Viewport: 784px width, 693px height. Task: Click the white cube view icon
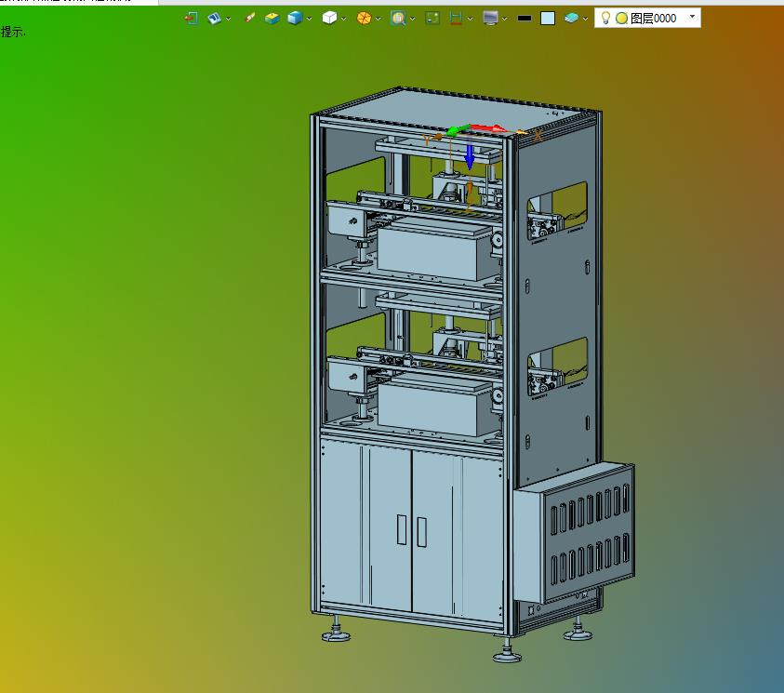[x=329, y=19]
